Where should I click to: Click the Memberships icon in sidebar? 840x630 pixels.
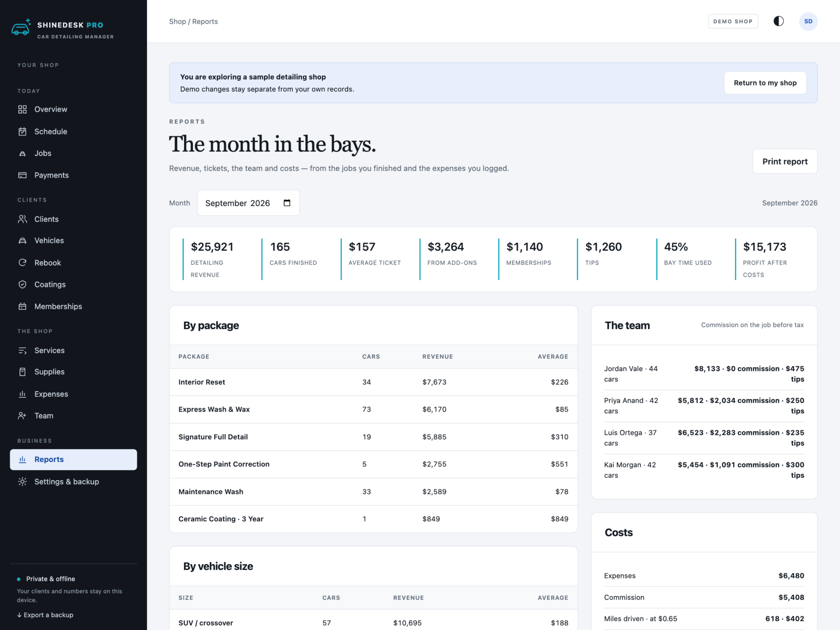[22, 306]
